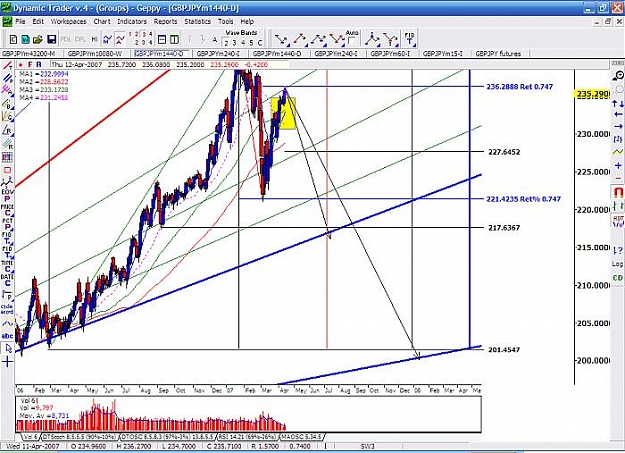The width and height of the screenshot is (625, 453).
Task: Switch to the DTStoch 8.5.5.5 indicator tab
Action: 79,437
